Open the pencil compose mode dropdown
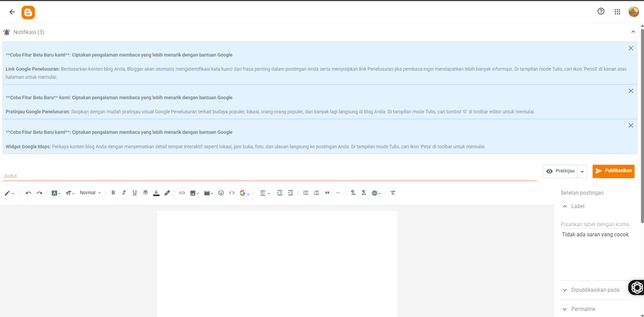The image size is (644, 317). pos(9,193)
